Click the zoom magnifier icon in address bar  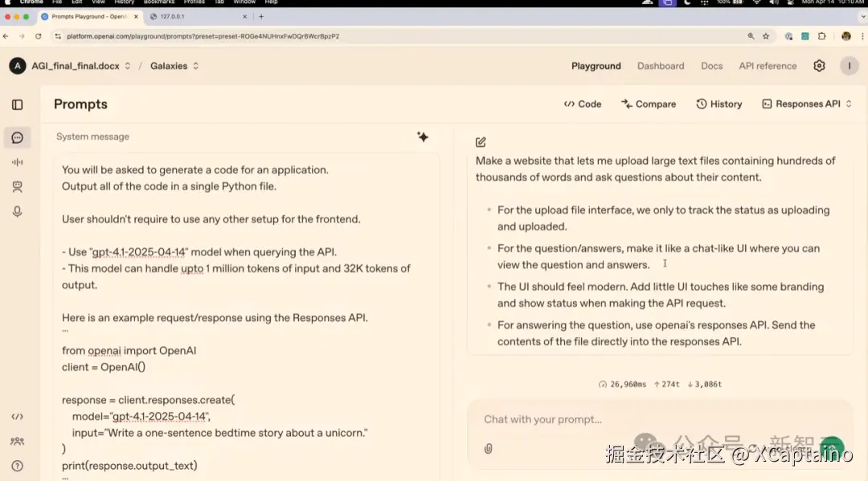751,36
